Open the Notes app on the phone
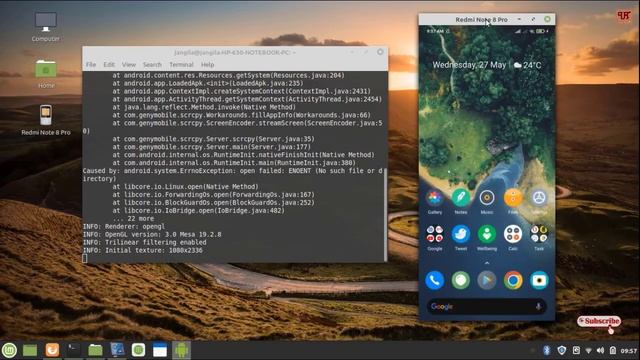Screen dimensions: 640x360 coord(461,198)
